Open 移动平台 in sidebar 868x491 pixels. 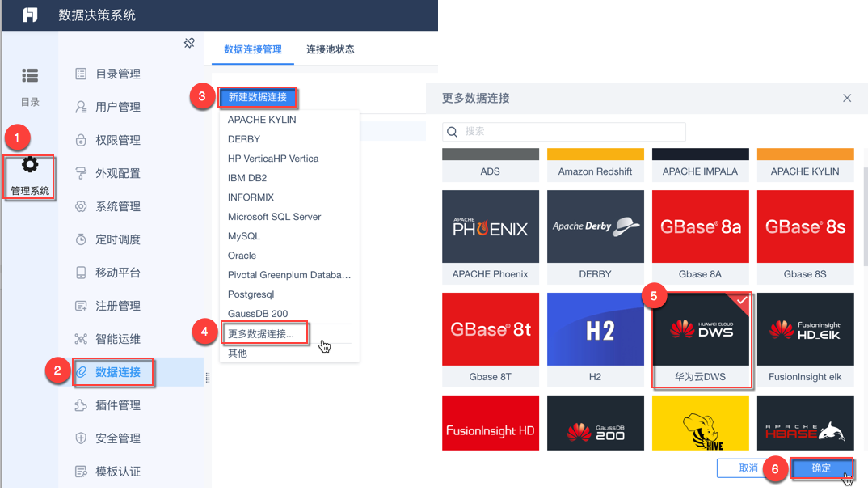tap(118, 273)
